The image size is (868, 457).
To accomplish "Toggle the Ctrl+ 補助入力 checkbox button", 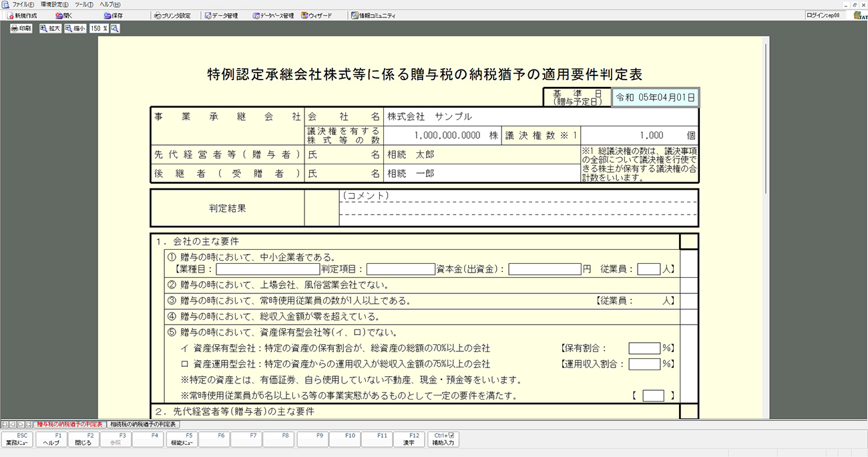I will pos(443,439).
